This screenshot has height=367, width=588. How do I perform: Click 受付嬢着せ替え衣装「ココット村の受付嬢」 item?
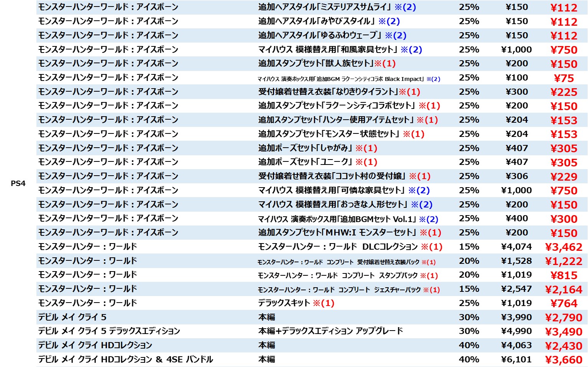(x=344, y=176)
